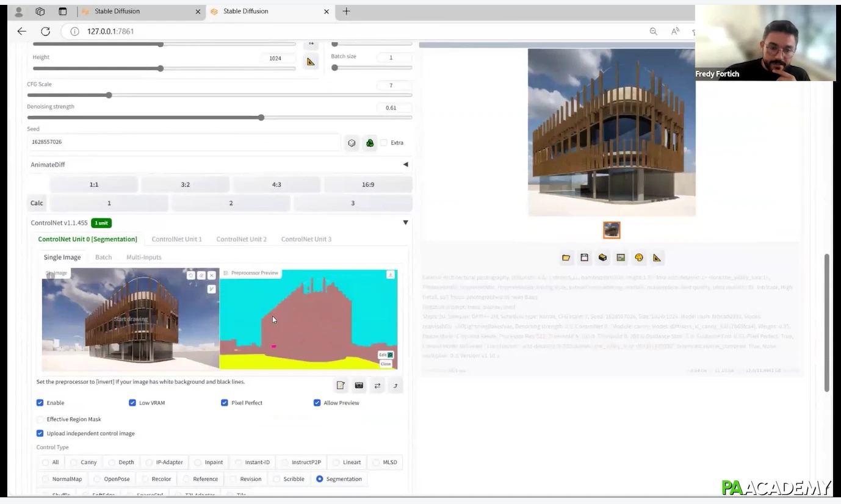Reuse last seed with the green recycle icon
Viewport: 841px width, 504px height.
[370, 143]
